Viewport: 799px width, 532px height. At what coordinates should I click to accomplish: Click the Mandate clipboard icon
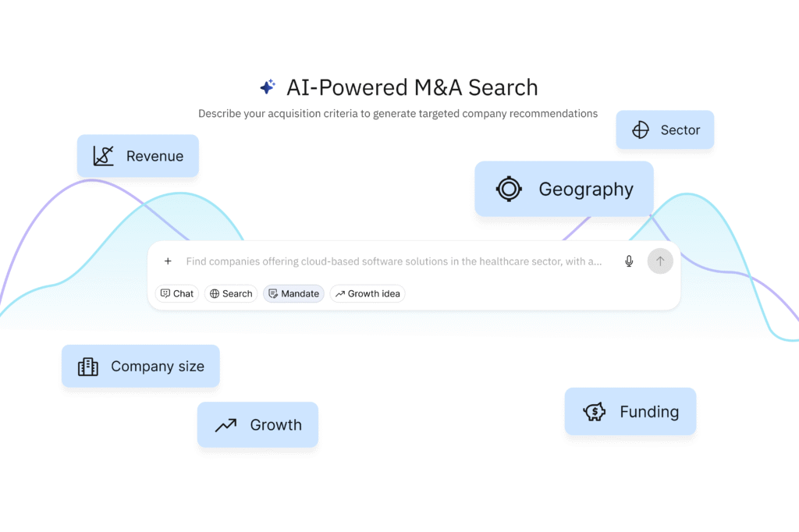pos(275,293)
